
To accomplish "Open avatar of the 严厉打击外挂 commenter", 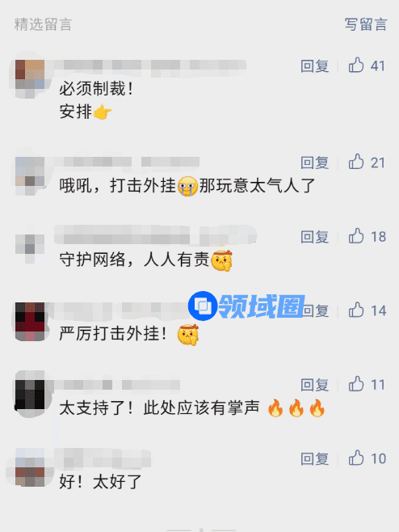I will click(30, 322).
